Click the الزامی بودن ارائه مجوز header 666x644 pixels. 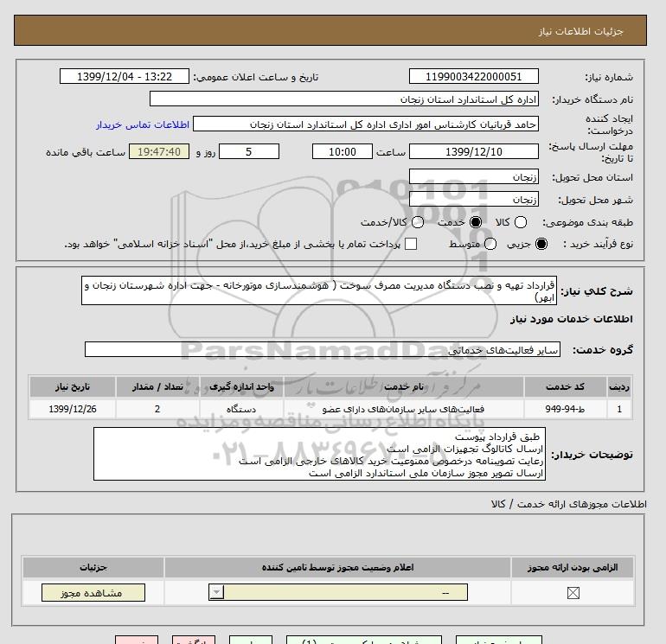(573, 567)
